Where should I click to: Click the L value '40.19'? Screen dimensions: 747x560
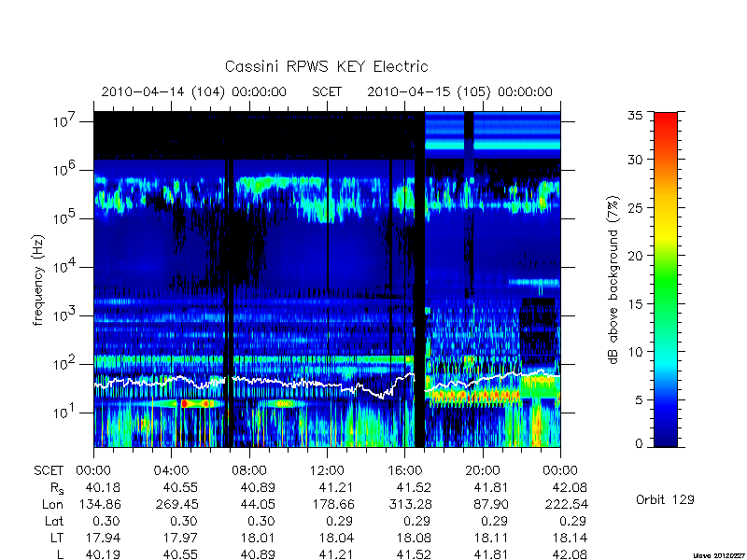tap(103, 554)
